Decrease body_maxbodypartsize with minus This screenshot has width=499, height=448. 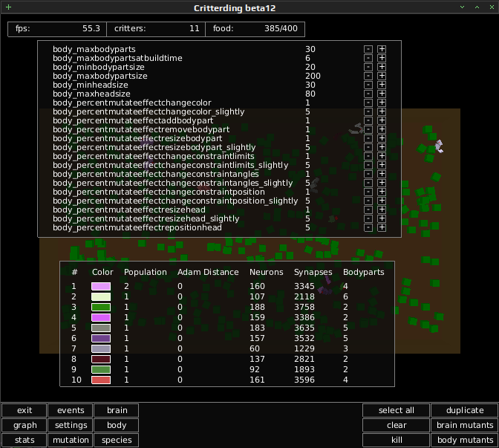click(368, 76)
